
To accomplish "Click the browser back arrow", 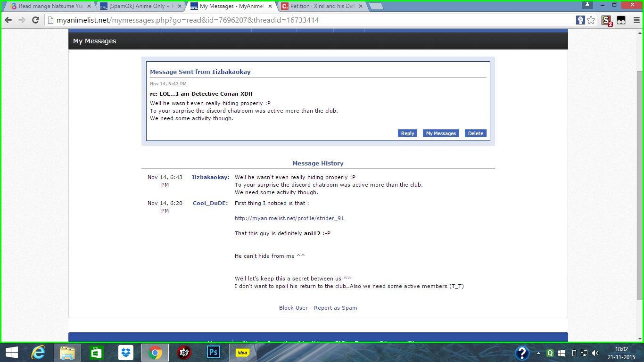I will tap(8, 20).
